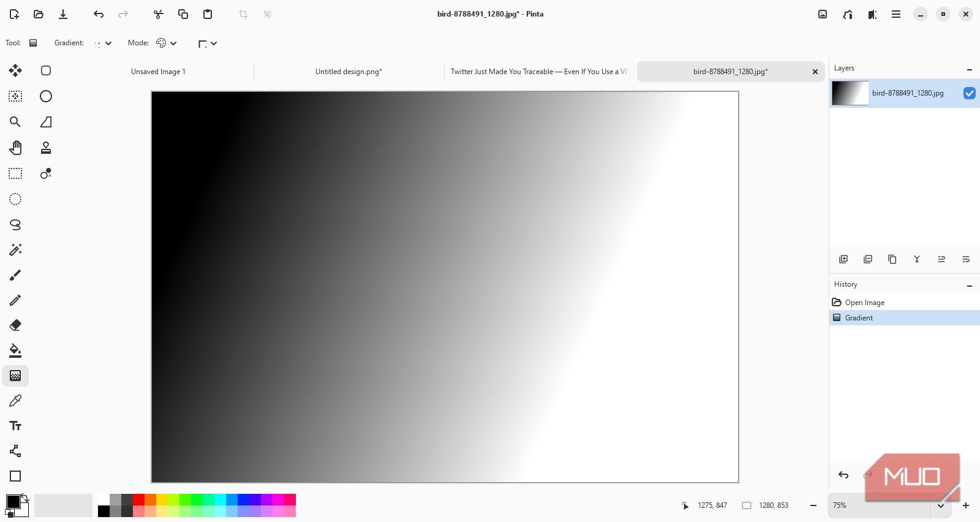Switch to the Unsaved Image 1 tab
The width and height of the screenshot is (980, 522).
(158, 72)
